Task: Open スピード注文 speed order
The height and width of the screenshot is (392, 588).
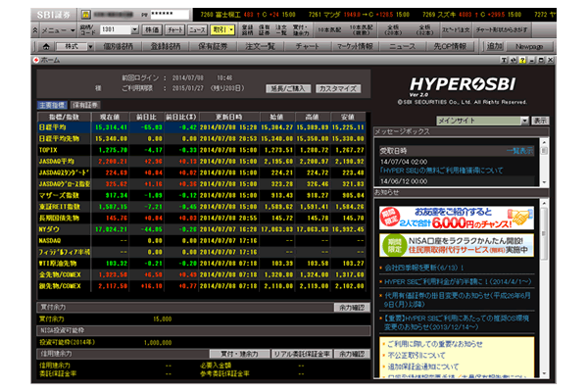Action: pos(456,29)
